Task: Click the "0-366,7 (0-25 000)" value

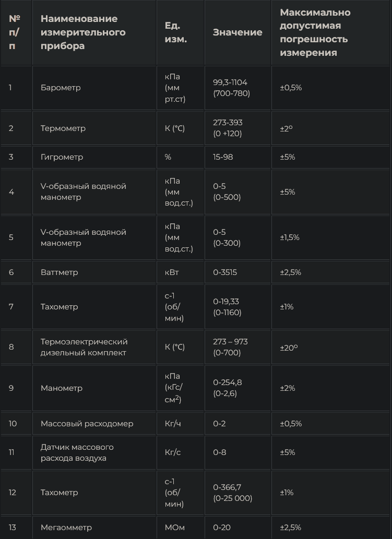Action: 232,493
